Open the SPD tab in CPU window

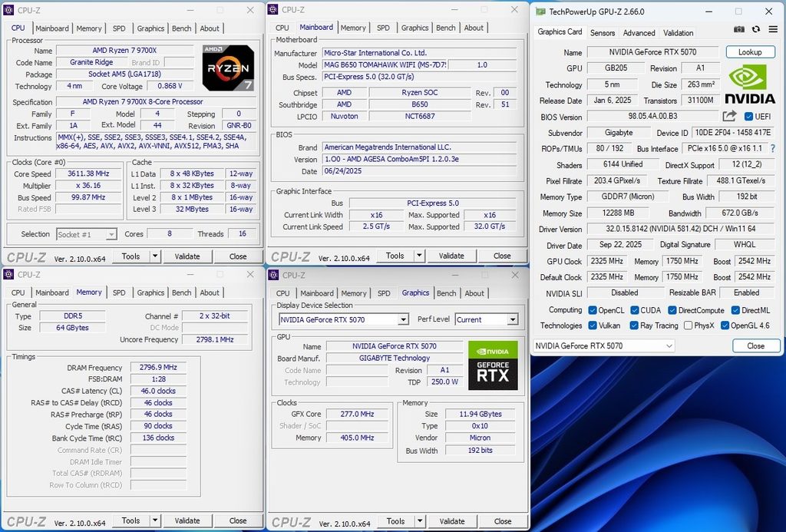[x=119, y=28]
